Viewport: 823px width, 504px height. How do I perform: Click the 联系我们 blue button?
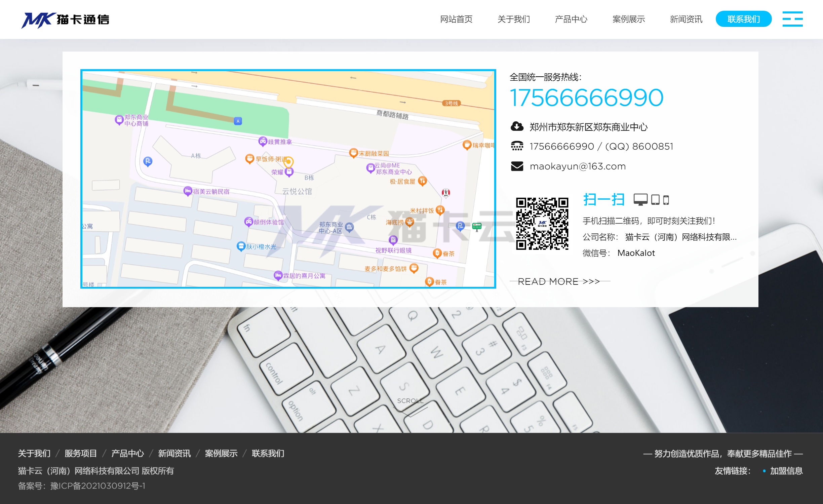[x=743, y=19]
